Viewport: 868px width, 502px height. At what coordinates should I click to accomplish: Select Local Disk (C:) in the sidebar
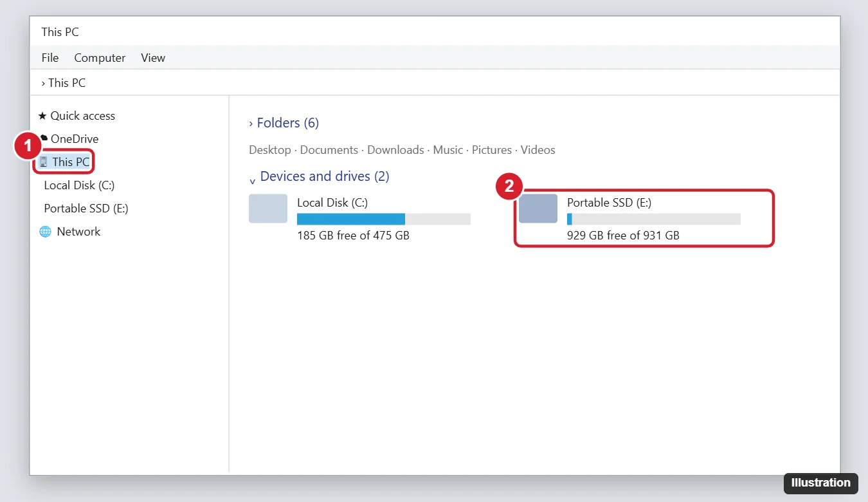[79, 185]
